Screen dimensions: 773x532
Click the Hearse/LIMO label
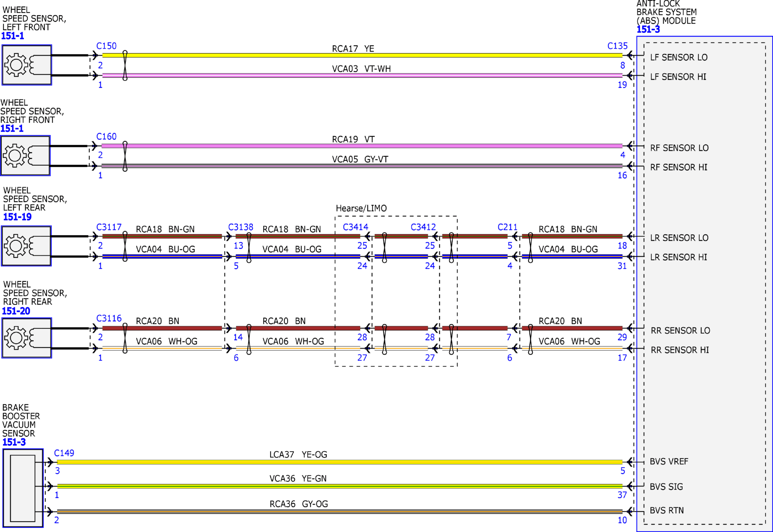(361, 208)
